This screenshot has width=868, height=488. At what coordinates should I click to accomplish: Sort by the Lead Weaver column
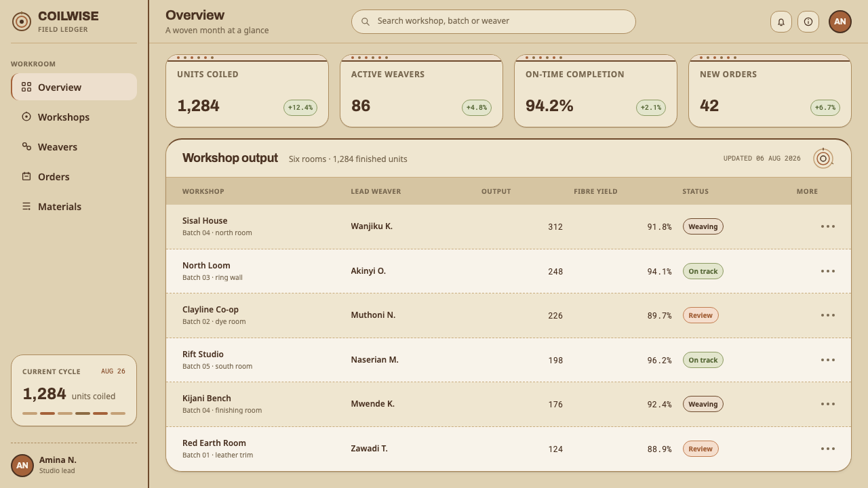[376, 191]
